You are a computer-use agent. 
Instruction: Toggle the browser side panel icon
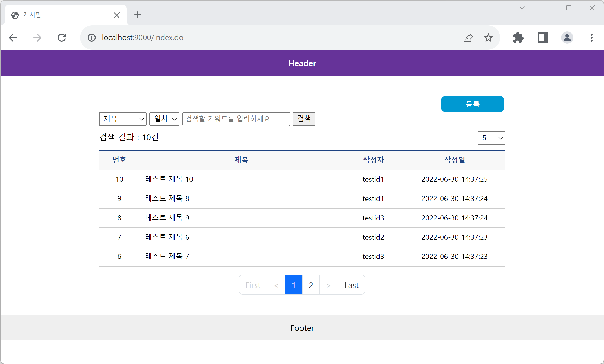click(x=543, y=38)
